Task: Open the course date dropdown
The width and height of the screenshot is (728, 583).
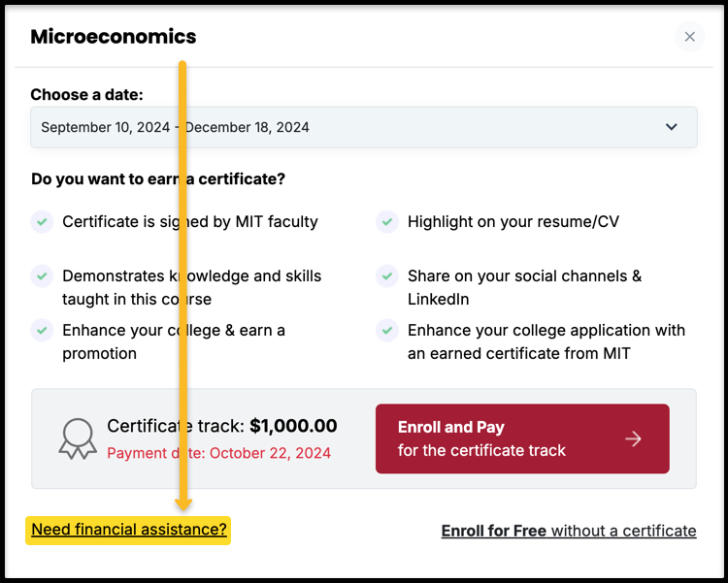Action: point(364,127)
